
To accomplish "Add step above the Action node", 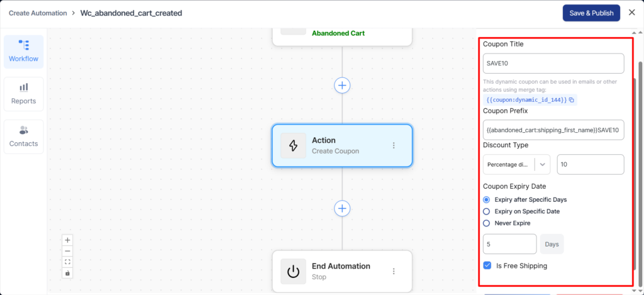I will (342, 85).
